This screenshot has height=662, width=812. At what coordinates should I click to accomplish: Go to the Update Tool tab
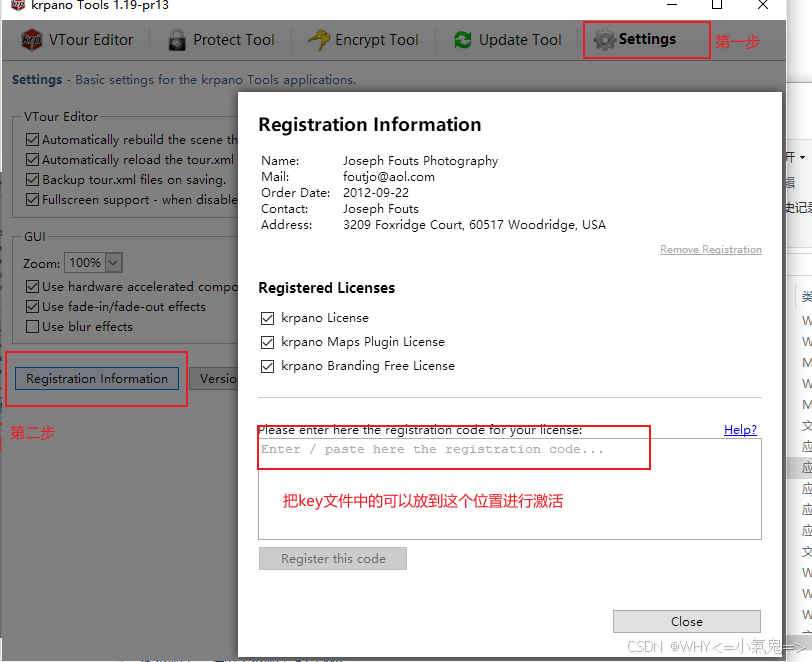(x=508, y=40)
